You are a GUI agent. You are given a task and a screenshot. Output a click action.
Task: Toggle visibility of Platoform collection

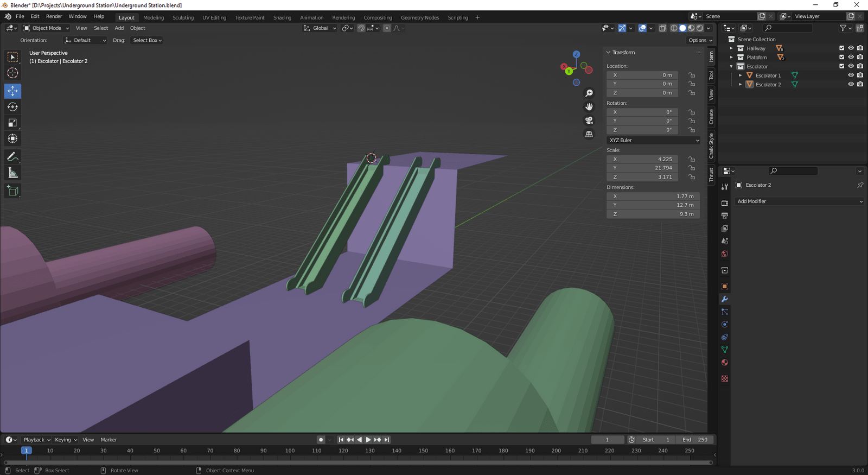[x=851, y=57]
